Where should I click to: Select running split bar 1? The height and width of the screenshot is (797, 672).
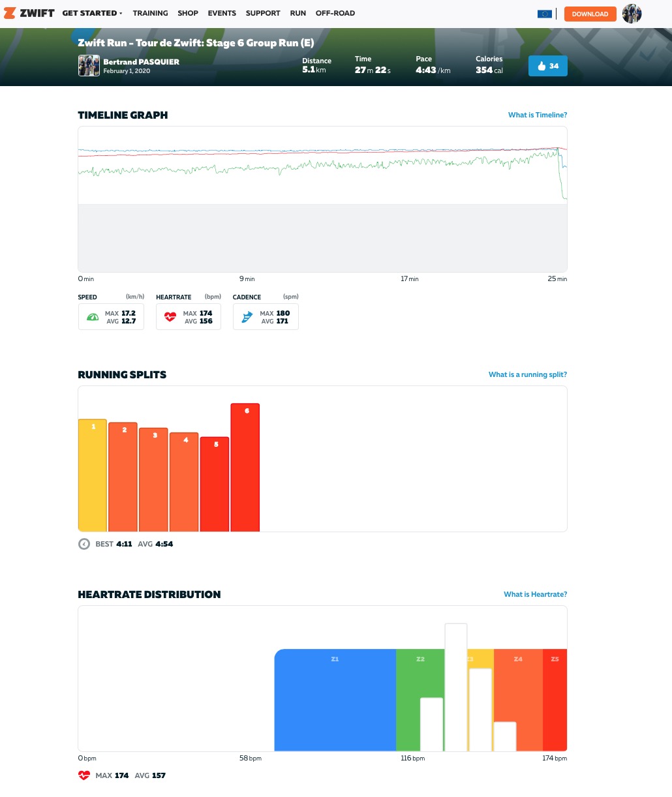93,475
